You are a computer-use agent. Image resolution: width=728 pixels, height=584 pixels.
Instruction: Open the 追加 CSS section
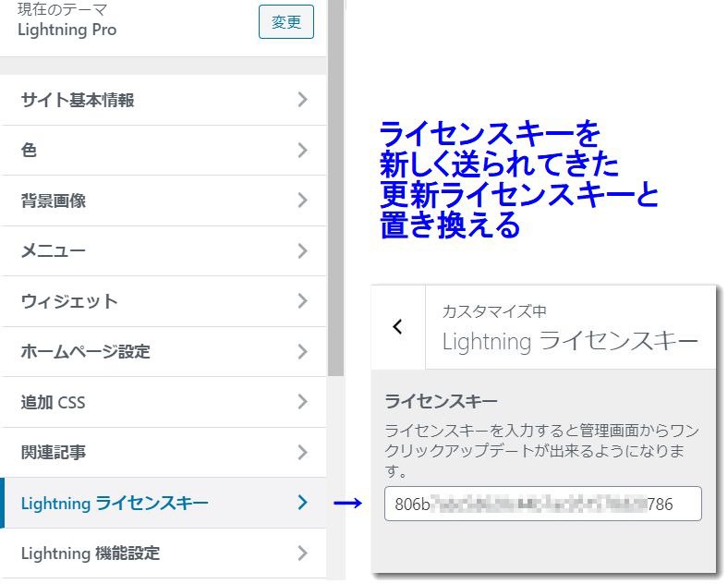click(x=164, y=403)
